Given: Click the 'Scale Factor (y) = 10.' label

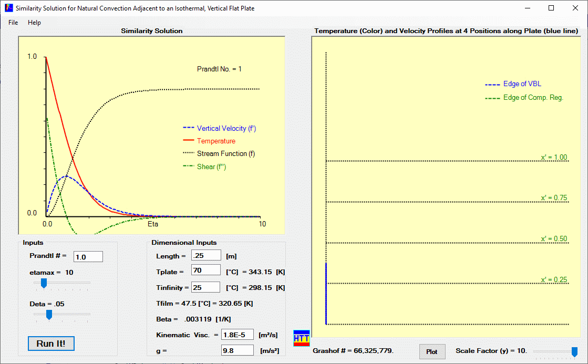Looking at the screenshot, I should coord(491,351).
